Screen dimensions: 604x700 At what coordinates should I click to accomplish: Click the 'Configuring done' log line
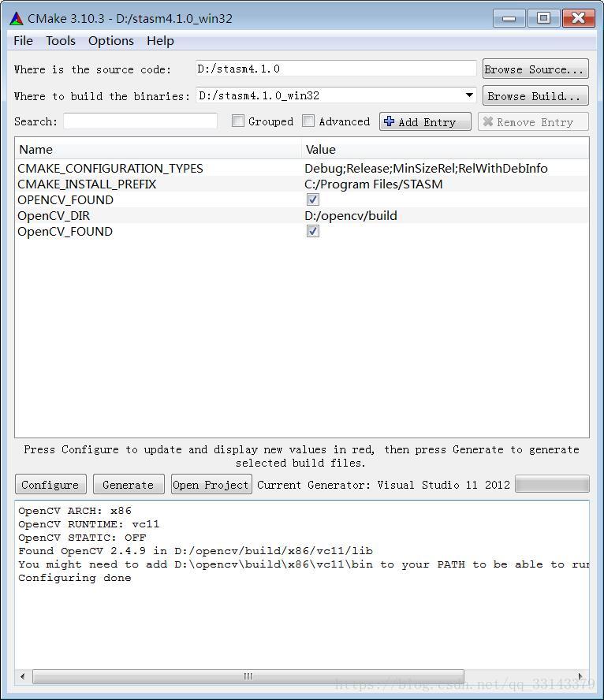(75, 578)
